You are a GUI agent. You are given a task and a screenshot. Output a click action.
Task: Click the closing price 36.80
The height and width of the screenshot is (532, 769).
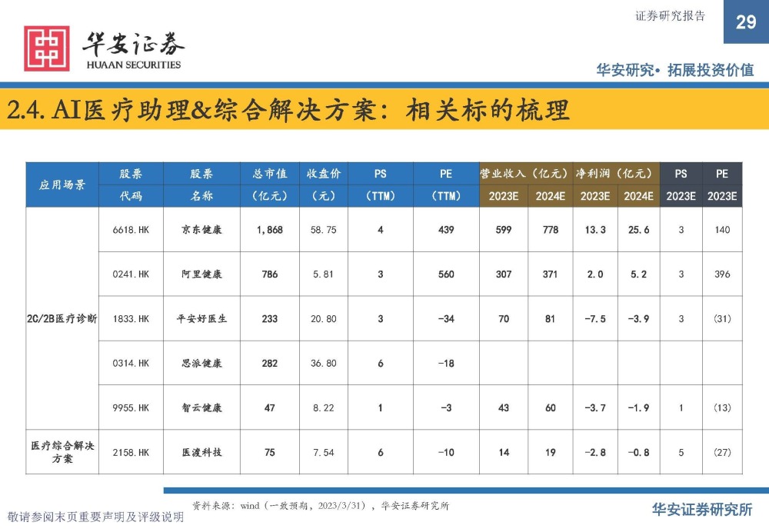(324, 364)
